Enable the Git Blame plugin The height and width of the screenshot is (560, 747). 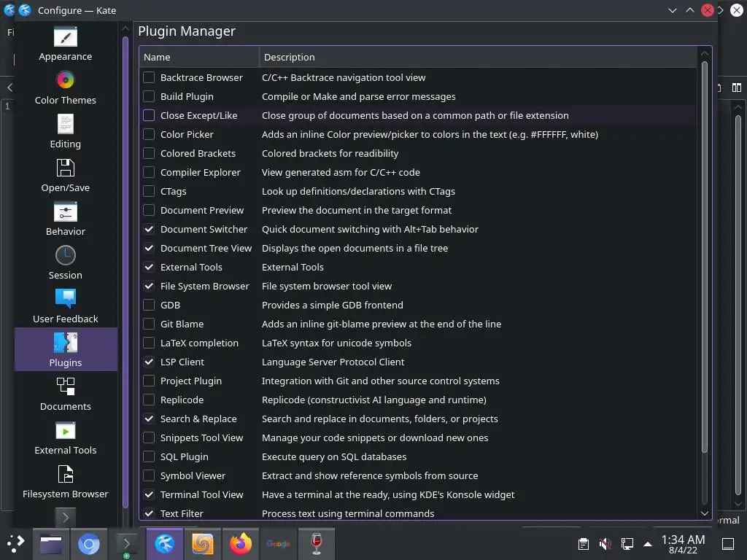coord(149,324)
